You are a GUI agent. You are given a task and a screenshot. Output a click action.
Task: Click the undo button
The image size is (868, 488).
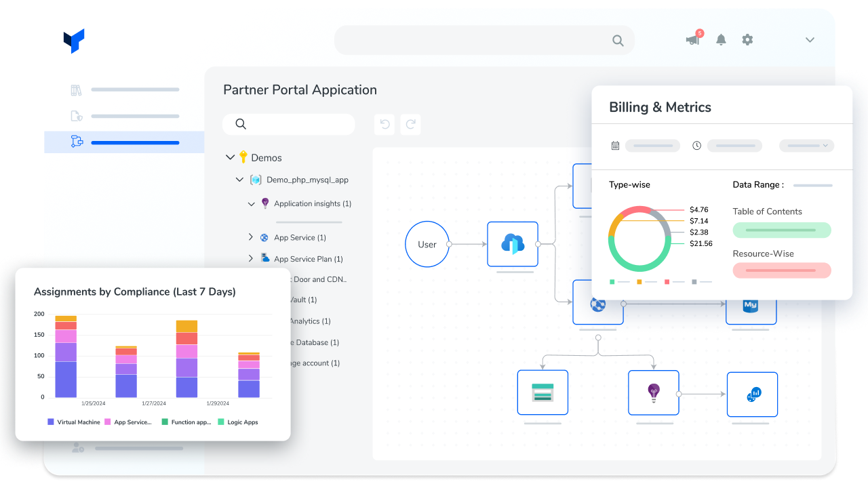384,124
